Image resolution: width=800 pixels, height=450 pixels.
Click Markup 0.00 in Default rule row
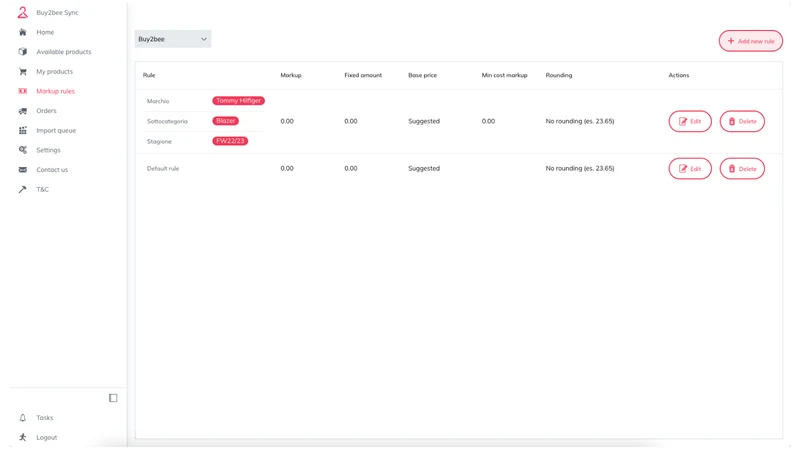point(287,168)
